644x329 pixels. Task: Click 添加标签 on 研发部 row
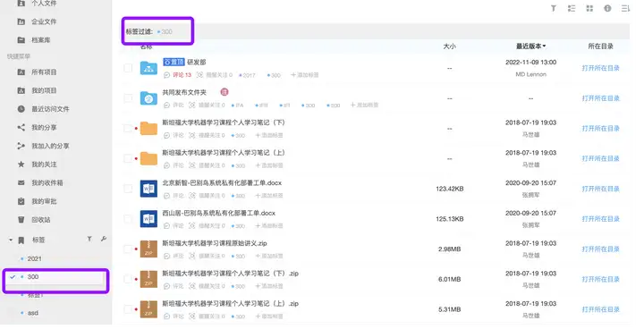(x=304, y=75)
